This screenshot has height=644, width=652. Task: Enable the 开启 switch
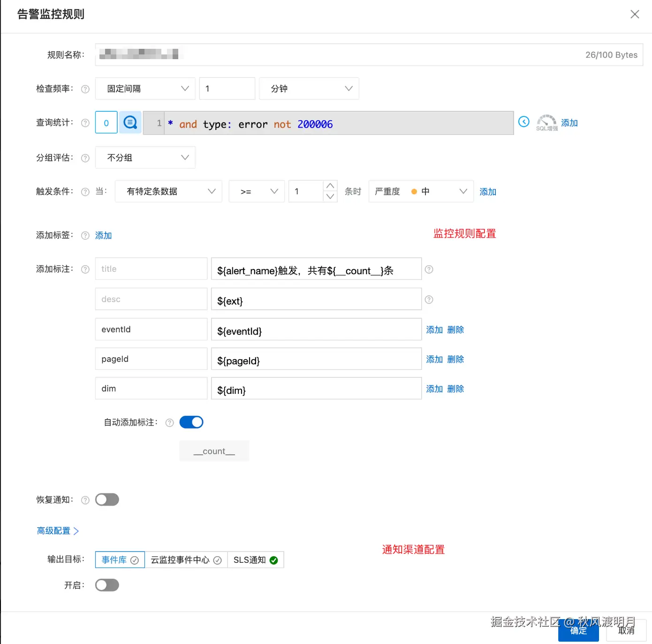pos(107,585)
